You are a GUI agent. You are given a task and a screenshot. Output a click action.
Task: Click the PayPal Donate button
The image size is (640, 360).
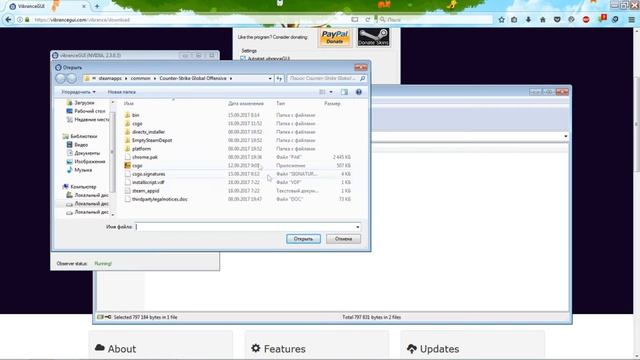pos(335,37)
